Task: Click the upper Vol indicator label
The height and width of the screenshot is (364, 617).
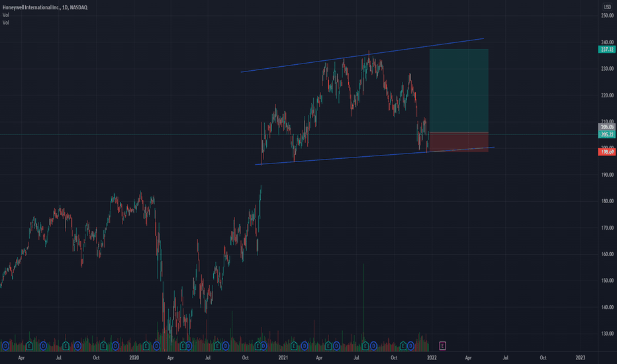Action: (5, 15)
